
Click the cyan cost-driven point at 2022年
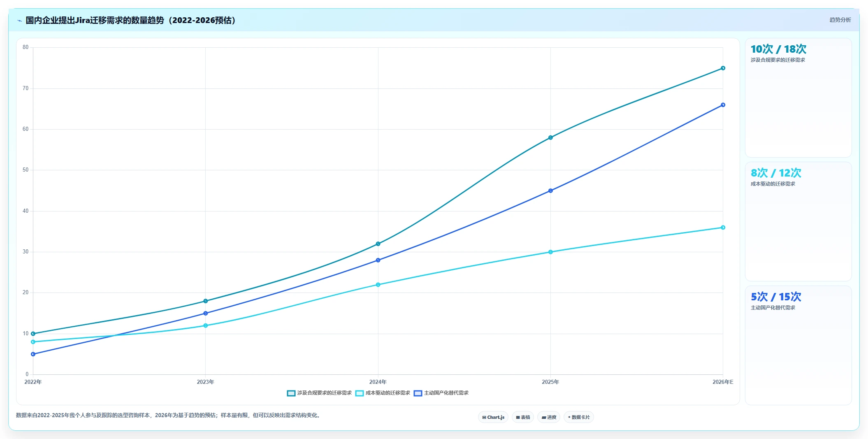pos(33,342)
